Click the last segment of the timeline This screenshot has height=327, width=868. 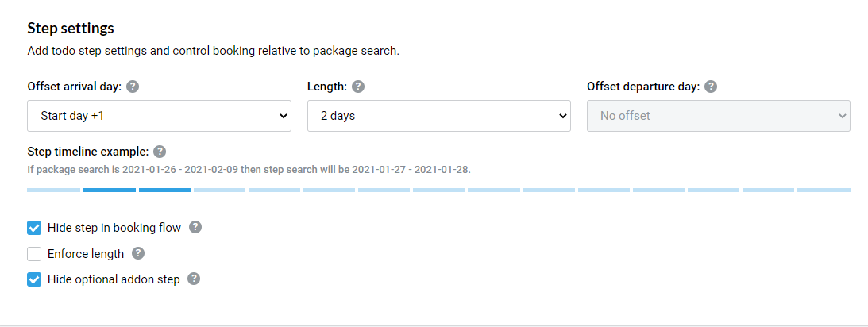click(824, 190)
